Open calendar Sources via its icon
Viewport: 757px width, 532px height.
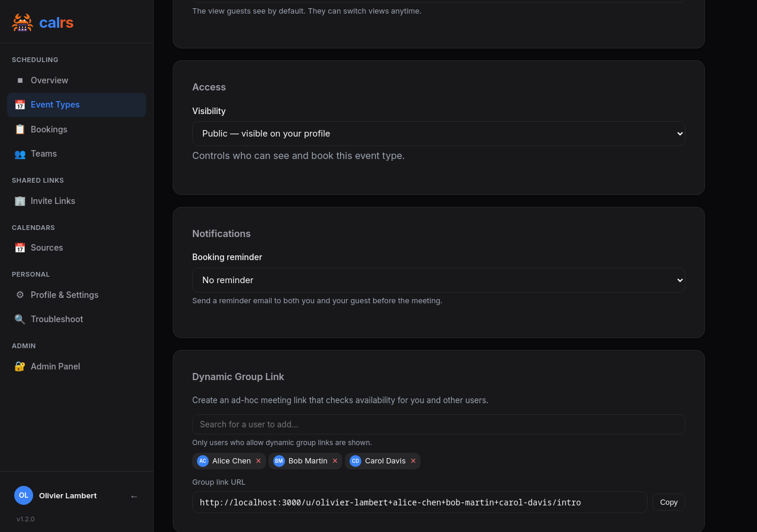20,248
